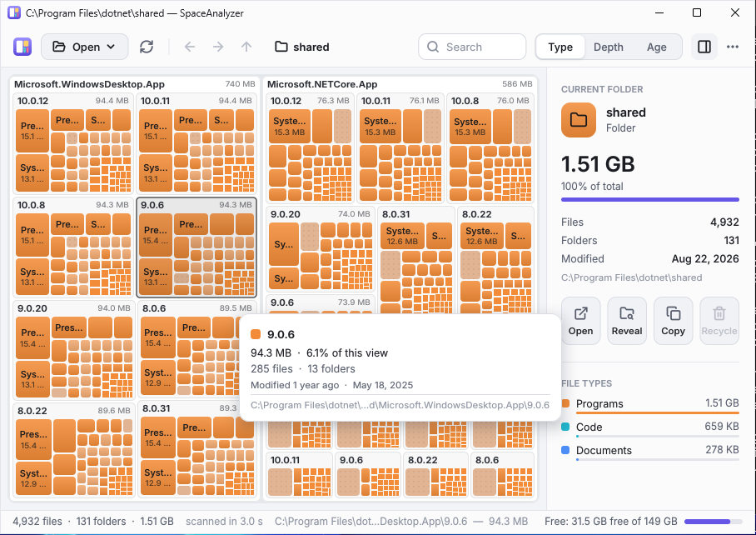Switch coloring to Age mode

tap(657, 47)
